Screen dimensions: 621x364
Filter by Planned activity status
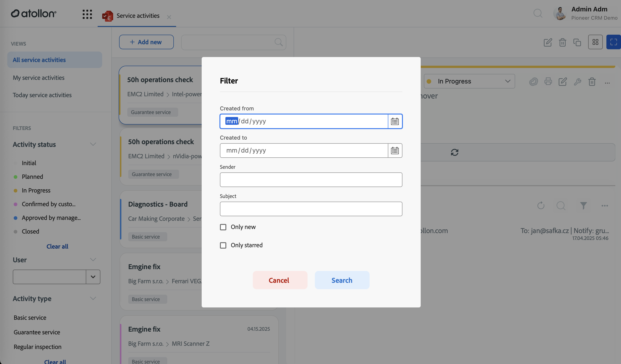click(x=32, y=177)
